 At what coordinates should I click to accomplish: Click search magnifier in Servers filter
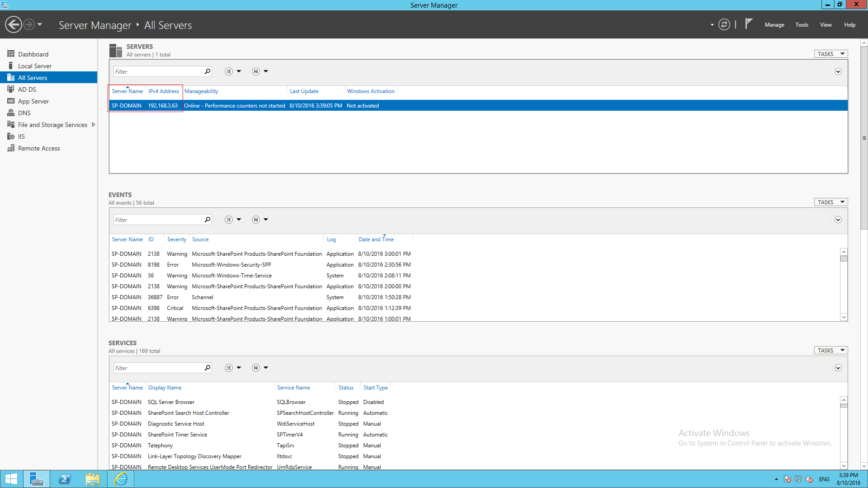(x=208, y=71)
